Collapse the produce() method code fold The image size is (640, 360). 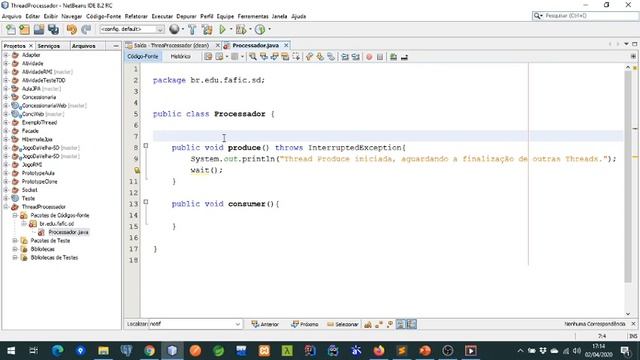pyautogui.click(x=146, y=146)
